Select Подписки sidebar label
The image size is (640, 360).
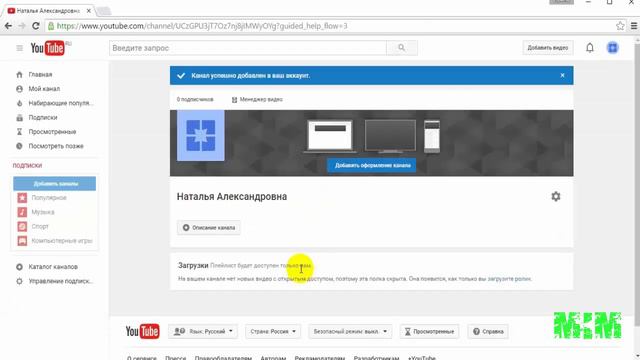[x=42, y=118]
